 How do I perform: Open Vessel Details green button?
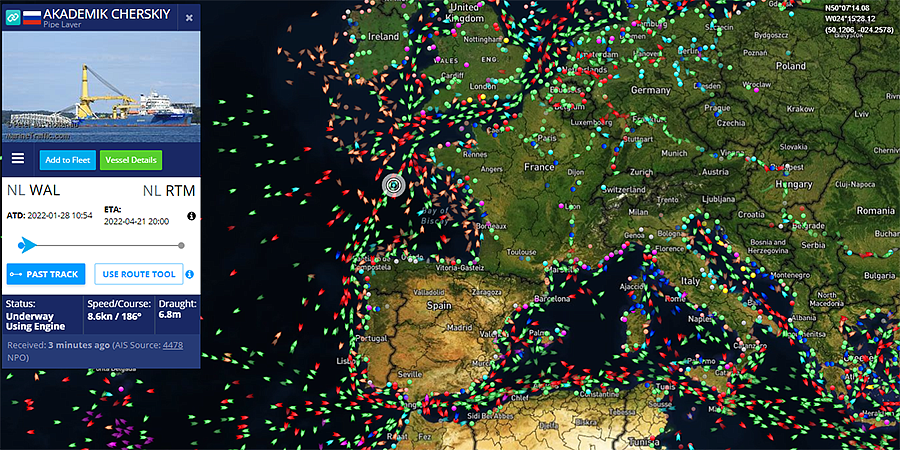click(x=131, y=160)
